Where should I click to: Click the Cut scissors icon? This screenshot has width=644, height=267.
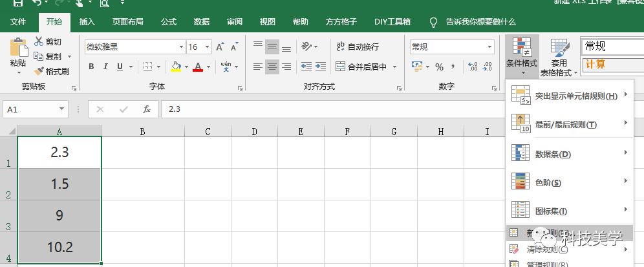(x=39, y=41)
